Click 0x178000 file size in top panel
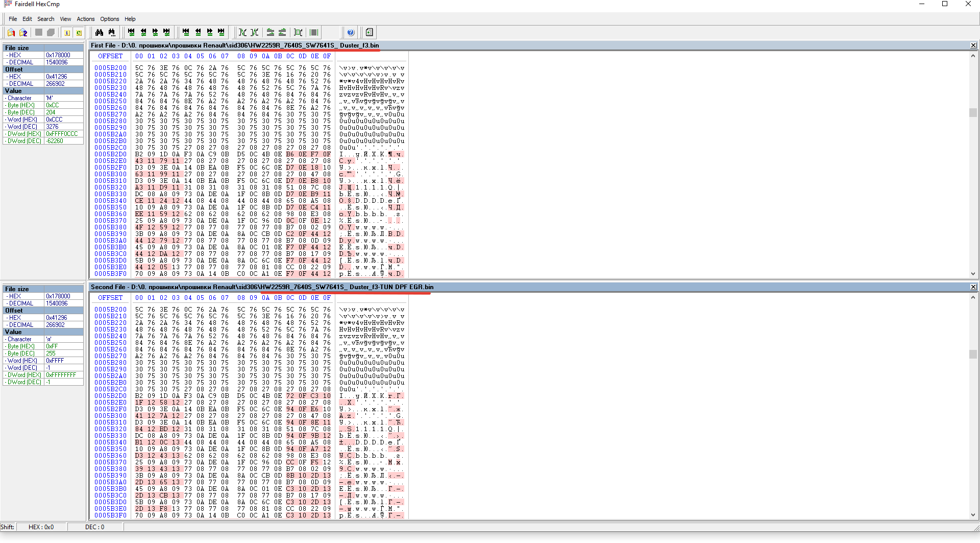This screenshot has height=543, width=980. click(64, 55)
